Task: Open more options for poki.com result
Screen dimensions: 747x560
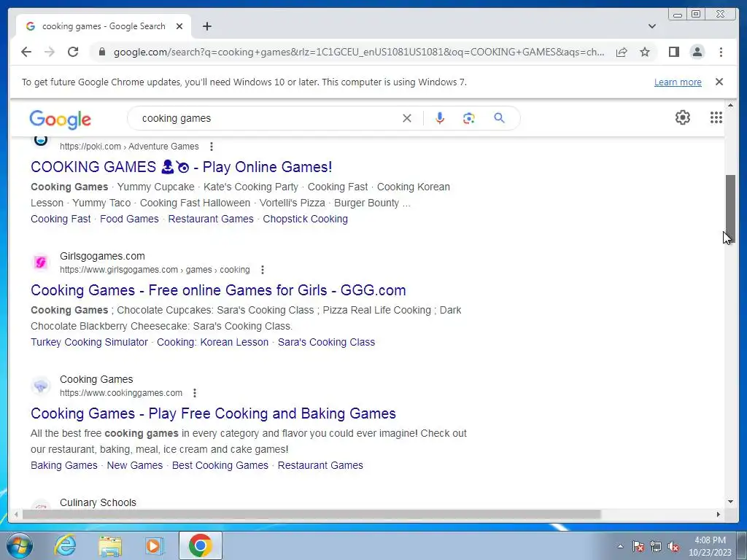Action: [x=212, y=146]
